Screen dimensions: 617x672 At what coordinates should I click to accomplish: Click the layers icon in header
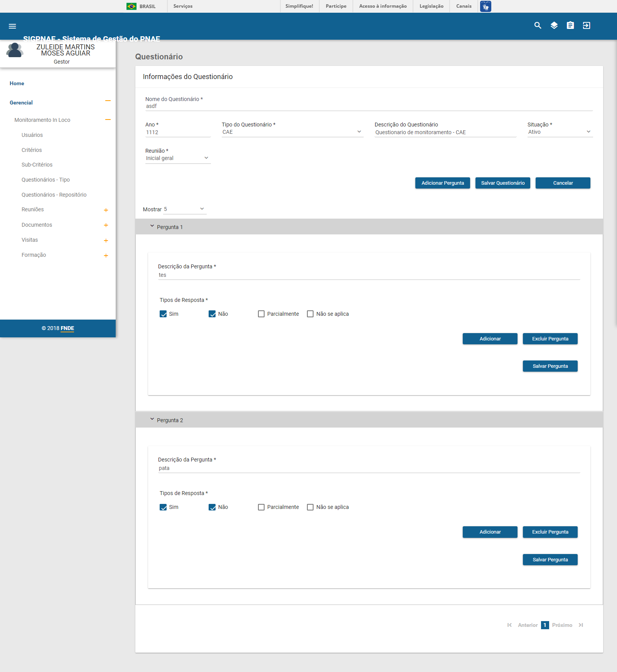click(x=554, y=25)
